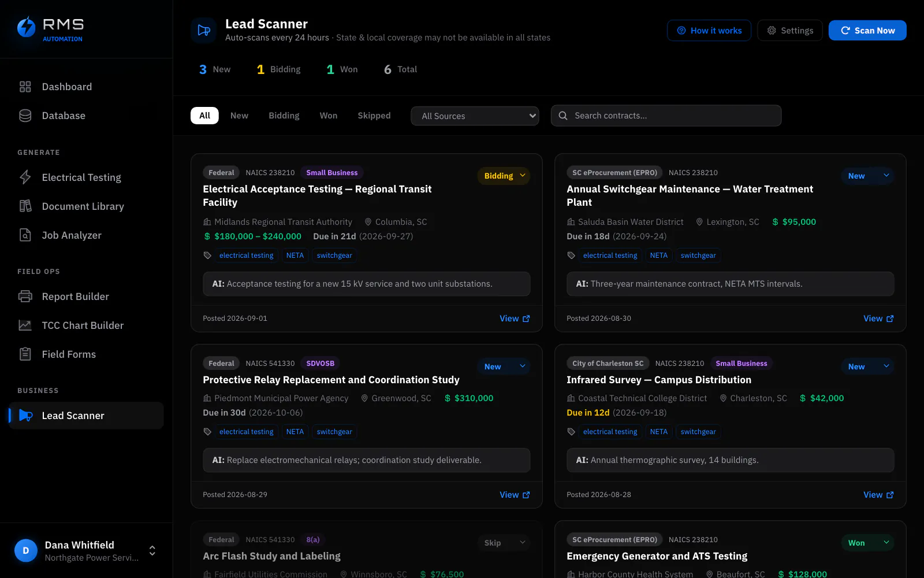This screenshot has height=578, width=924.
Task: Open New status dropdown on Infrared Survey card
Action: 867,366
